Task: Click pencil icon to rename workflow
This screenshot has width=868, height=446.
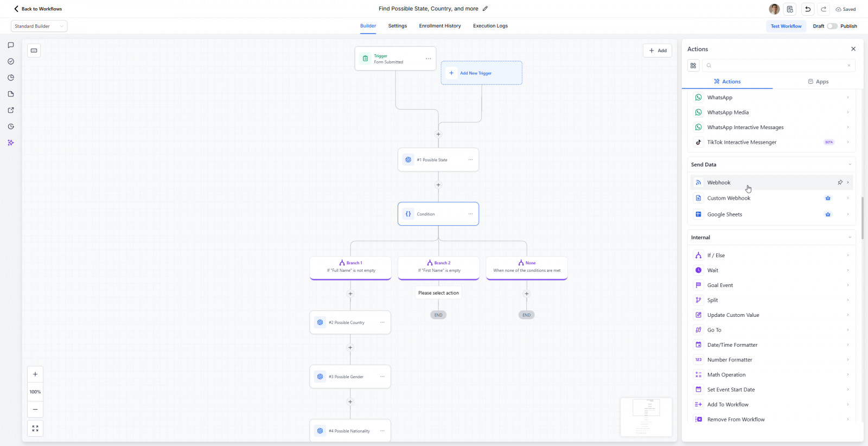Action: pos(485,9)
